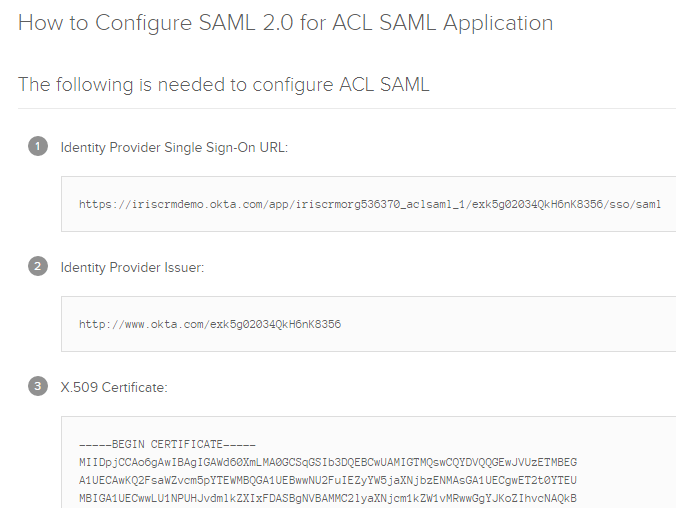This screenshot has height=508, width=676.
Task: Click the step 3 number badge
Action: [38, 386]
